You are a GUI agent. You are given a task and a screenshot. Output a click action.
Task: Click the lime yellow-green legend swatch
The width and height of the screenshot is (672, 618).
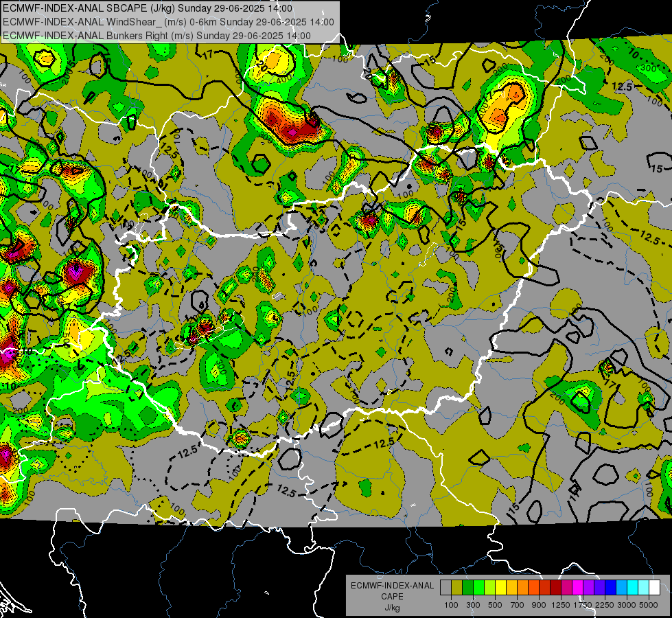(x=490, y=588)
